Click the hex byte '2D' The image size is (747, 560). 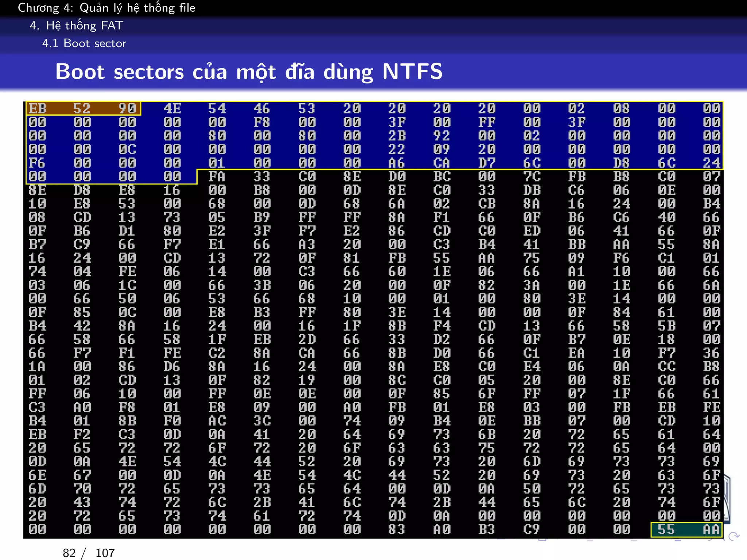[x=307, y=340]
